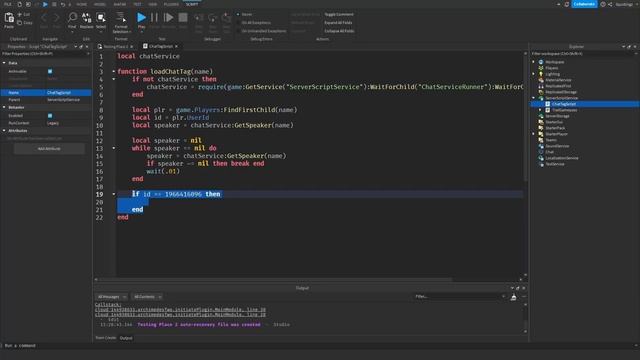Select the Players item in Explorer
Viewport: 640px width, 360px height.
tap(551, 68)
